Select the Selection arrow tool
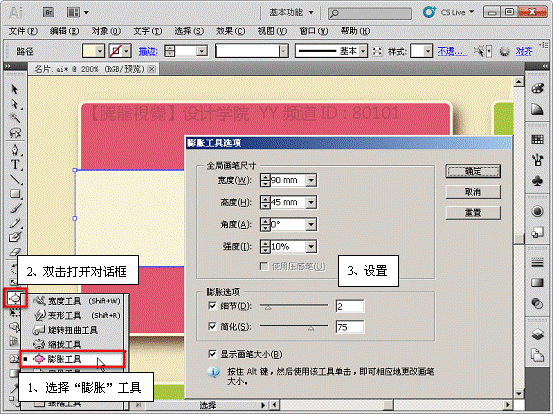The width and height of the screenshot is (553, 414). 14,89
